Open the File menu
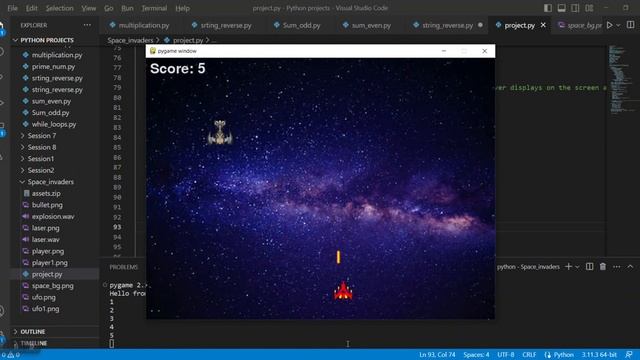640x360 pixels. point(13,8)
